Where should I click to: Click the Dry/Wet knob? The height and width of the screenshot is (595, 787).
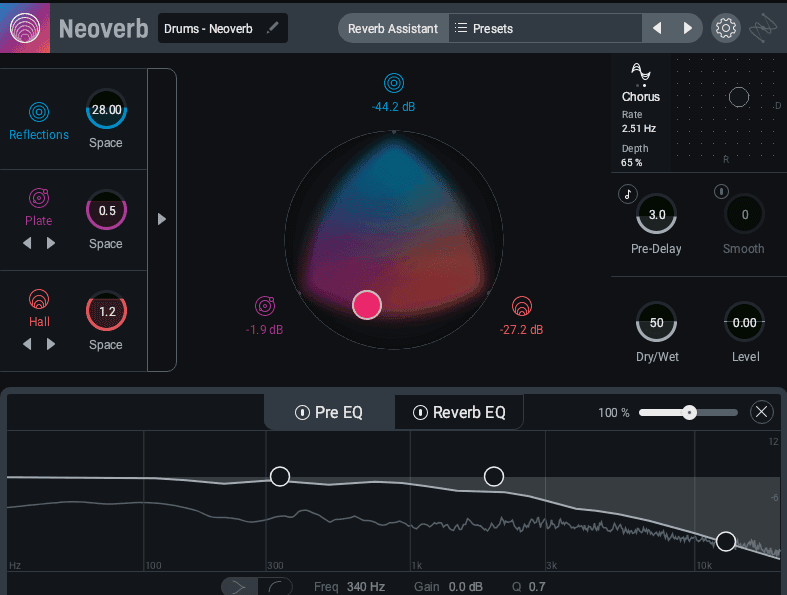(657, 322)
